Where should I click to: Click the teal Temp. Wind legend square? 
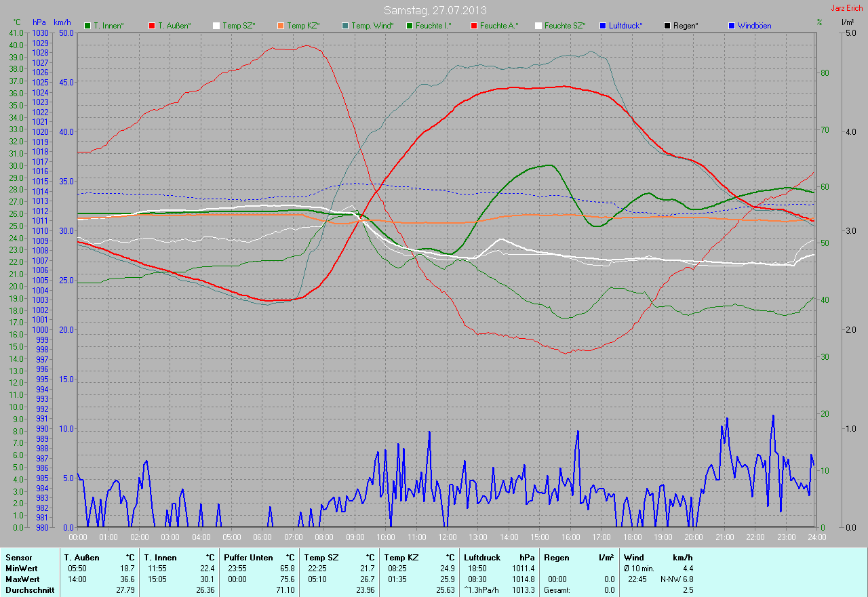coord(345,26)
